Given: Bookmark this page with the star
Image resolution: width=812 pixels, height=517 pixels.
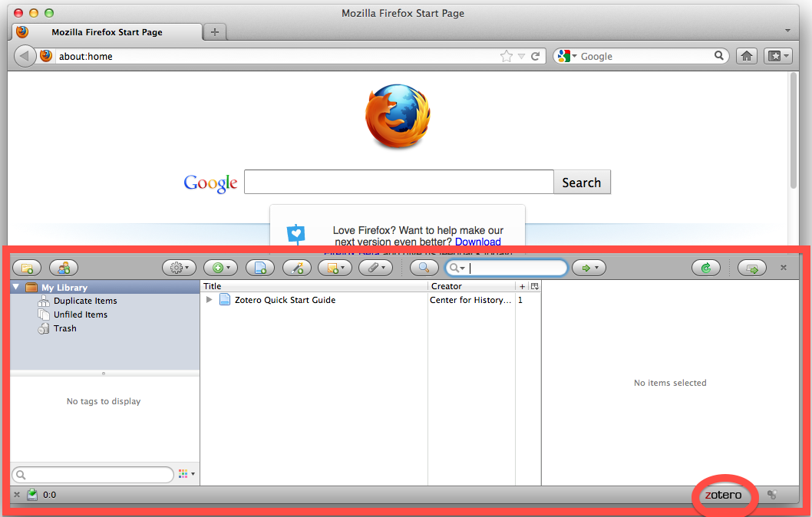Looking at the screenshot, I should click(506, 56).
